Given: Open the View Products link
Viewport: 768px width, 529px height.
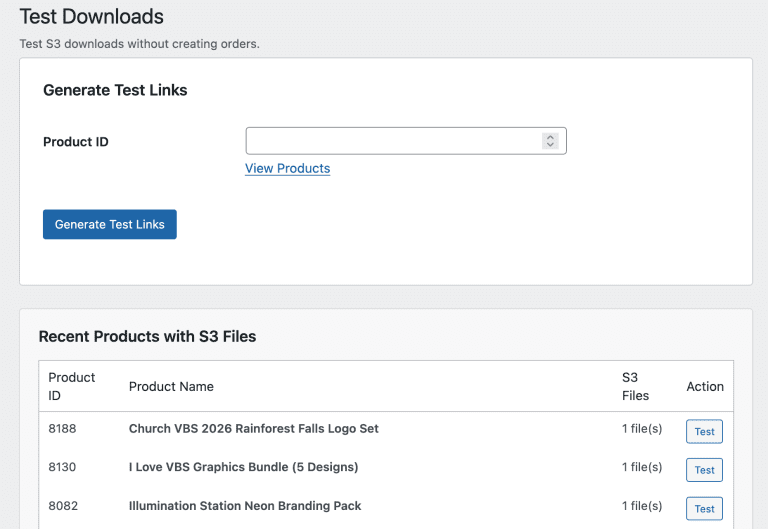Looking at the screenshot, I should 287,168.
